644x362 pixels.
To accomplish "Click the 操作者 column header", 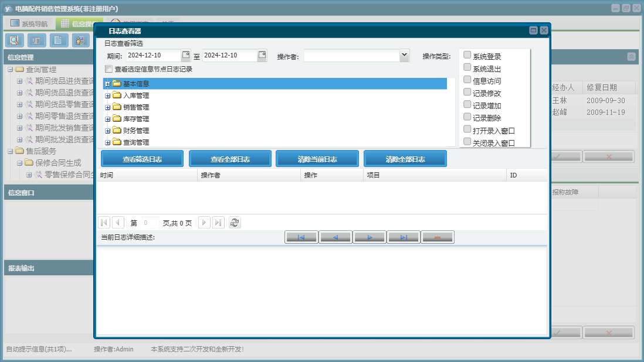I will click(249, 175).
